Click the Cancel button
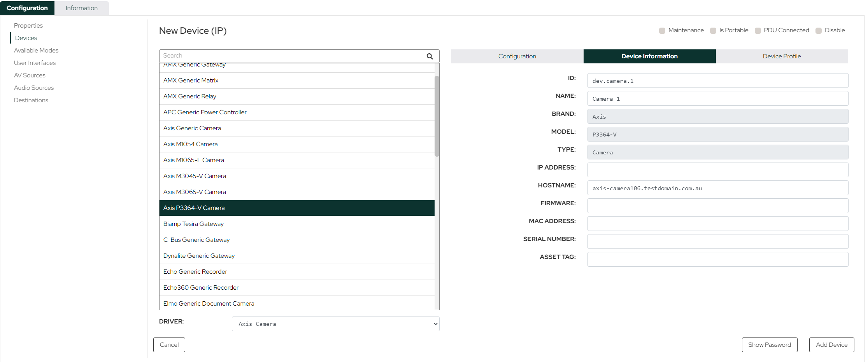The width and height of the screenshot is (868, 362). [x=169, y=345]
